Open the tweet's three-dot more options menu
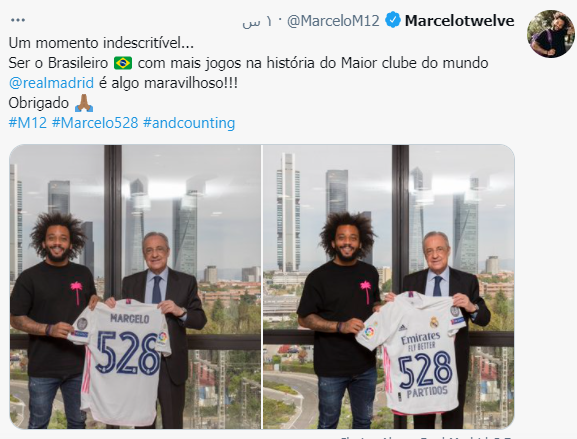This screenshot has width=577, height=439. [x=18, y=20]
